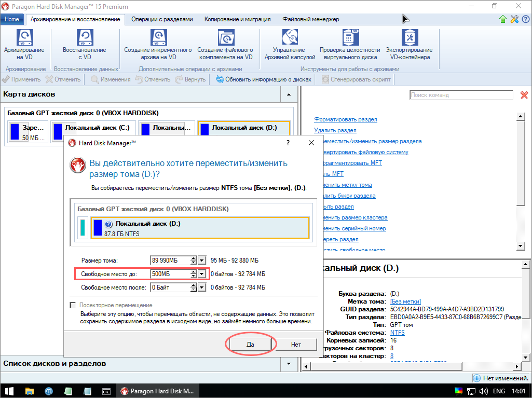Click in Размер тома value field
The image size is (532, 398).
170,260
